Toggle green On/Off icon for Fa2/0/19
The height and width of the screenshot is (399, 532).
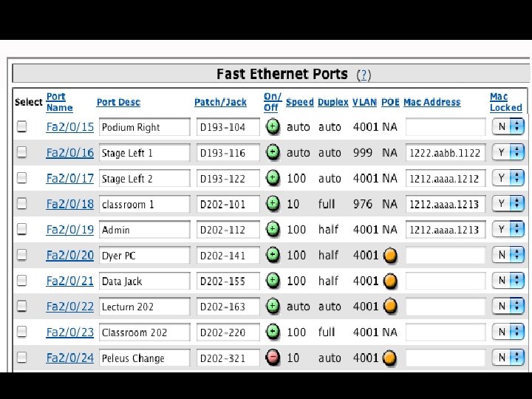(273, 230)
